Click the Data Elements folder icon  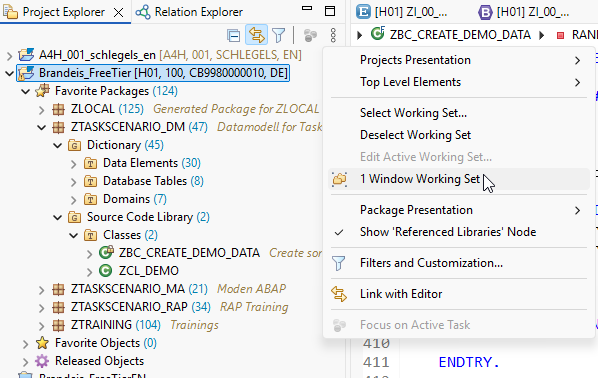click(x=90, y=163)
